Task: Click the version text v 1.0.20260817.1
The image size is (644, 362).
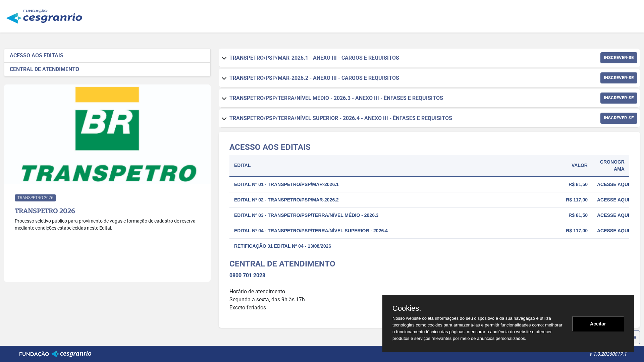Action: coord(608,354)
